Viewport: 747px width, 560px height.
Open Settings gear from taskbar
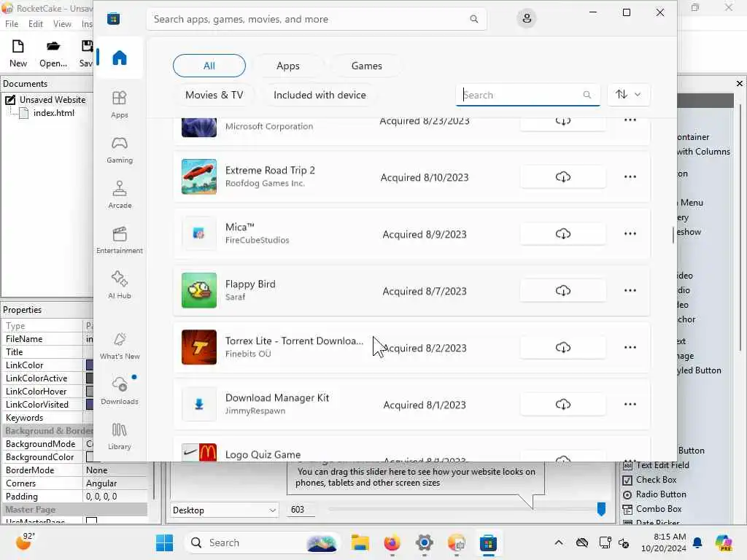[424, 542]
